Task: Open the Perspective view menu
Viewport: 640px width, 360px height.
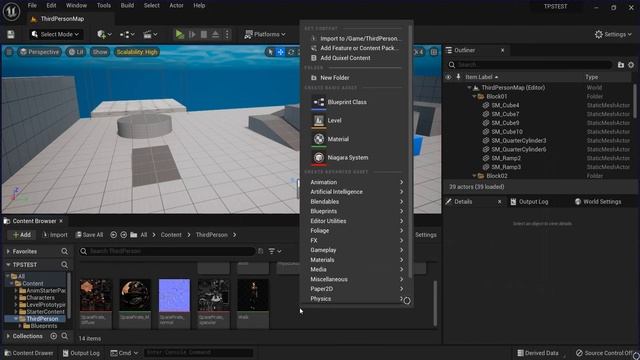Action: point(40,52)
